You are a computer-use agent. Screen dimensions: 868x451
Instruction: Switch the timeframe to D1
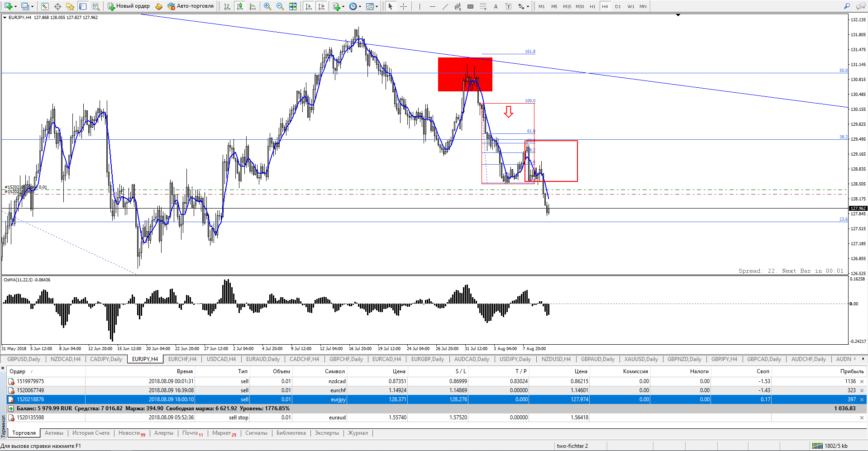pos(618,6)
